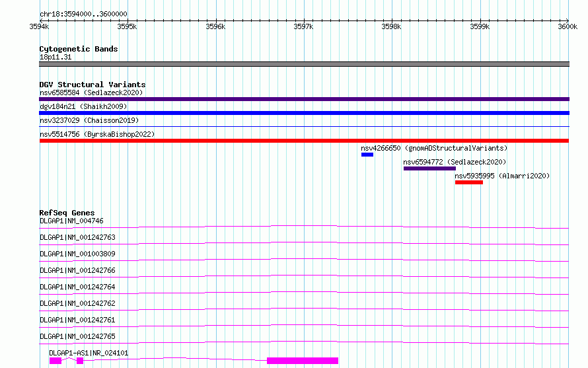
Task: Open DLGAP1|NM_001242762 transcript label
Action: (77, 303)
